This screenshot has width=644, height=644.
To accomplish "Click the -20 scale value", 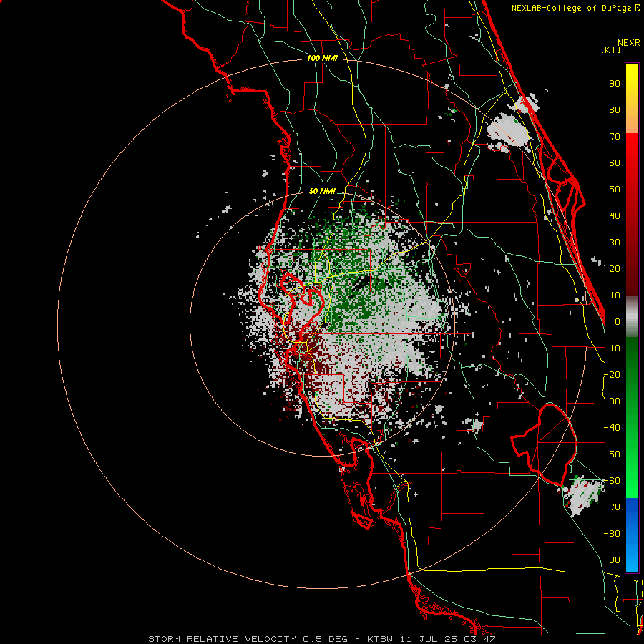I will click(612, 374).
